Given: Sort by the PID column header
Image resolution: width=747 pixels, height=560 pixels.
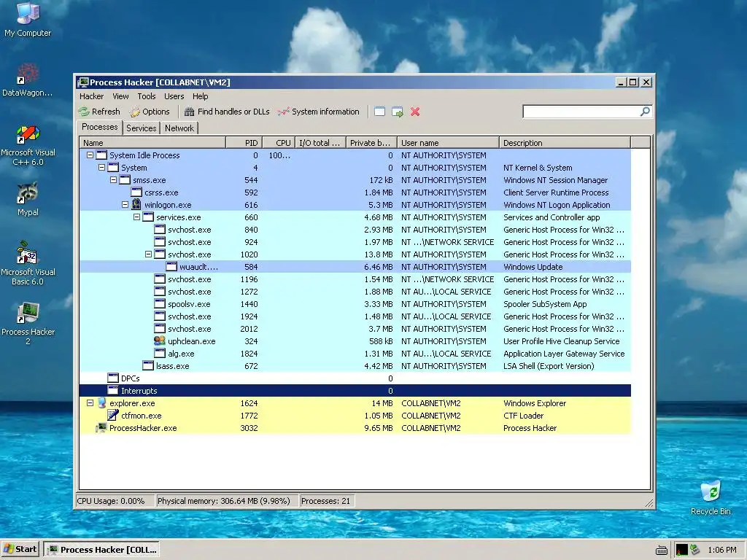Looking at the screenshot, I should click(244, 142).
